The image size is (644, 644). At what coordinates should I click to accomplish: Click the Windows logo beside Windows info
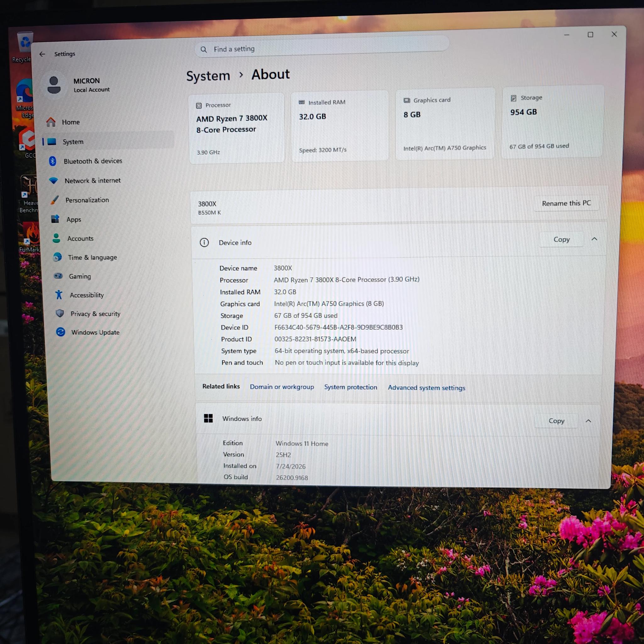tap(209, 418)
